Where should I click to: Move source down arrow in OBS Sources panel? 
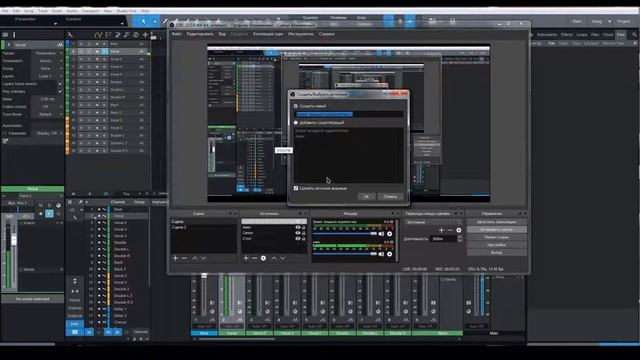(x=282, y=258)
